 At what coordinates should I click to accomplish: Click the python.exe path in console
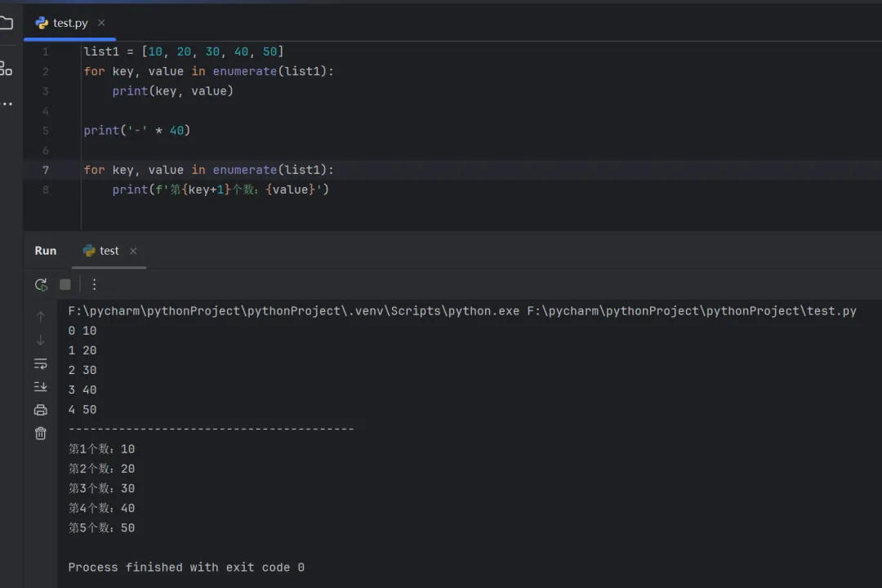tap(294, 311)
